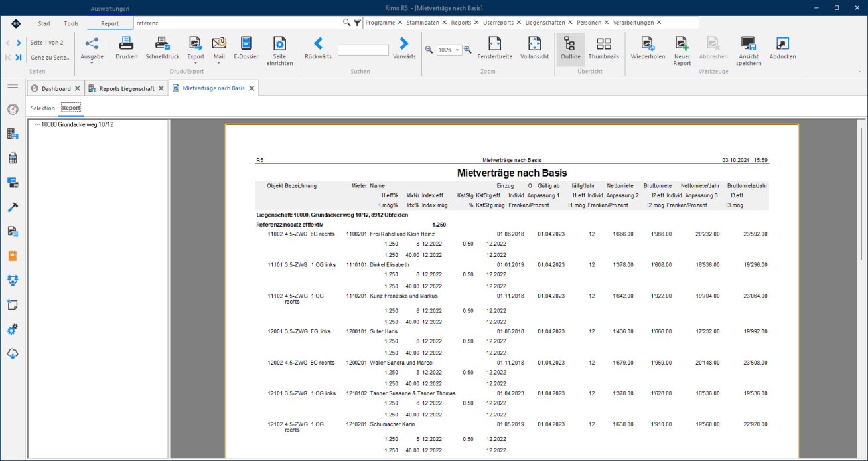The width and height of the screenshot is (868, 461).
Task: Open the Reports Liegenschaft tab
Action: coord(126,88)
